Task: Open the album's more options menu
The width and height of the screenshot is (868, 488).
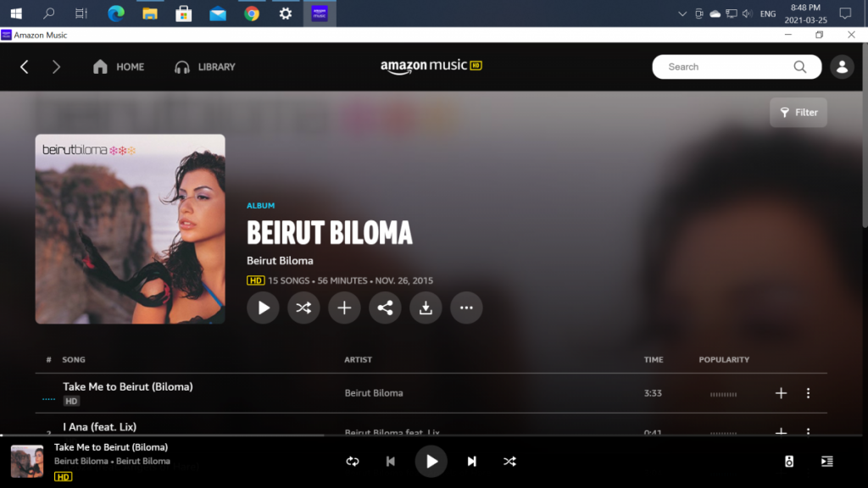Action: click(x=466, y=308)
